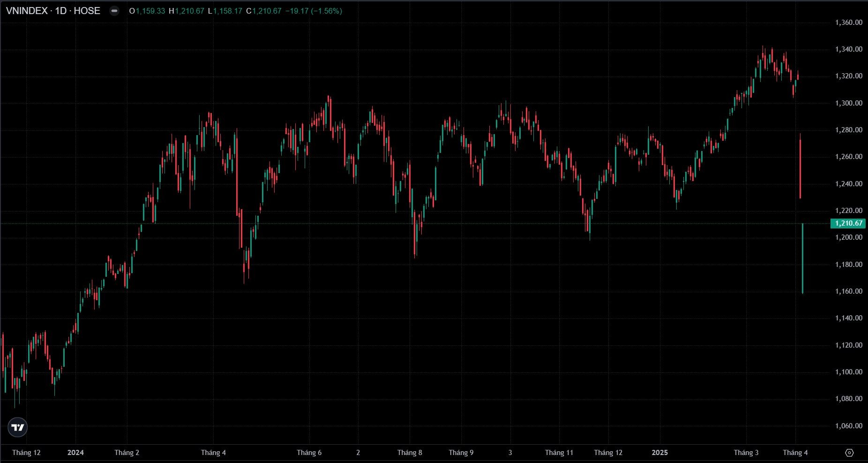This screenshot has width=868, height=463.
Task: Click the Tháng 12 label just before 2024
Action: click(x=26, y=453)
